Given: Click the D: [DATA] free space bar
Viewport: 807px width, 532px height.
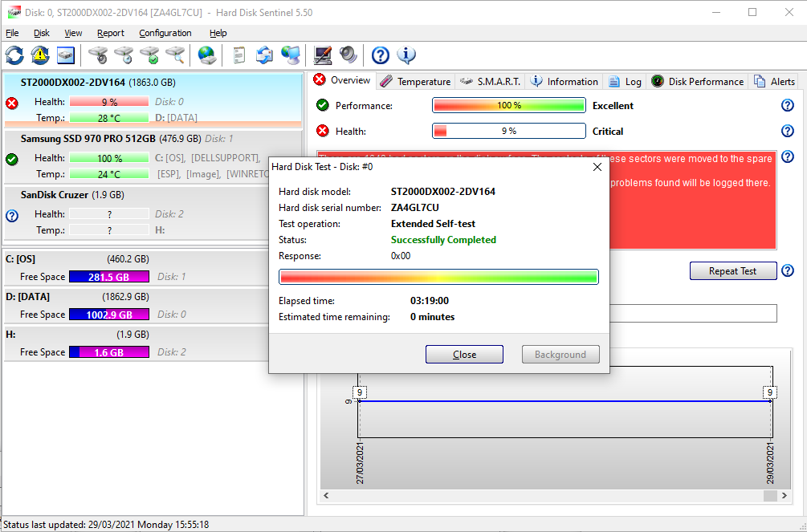Looking at the screenshot, I should (x=108, y=315).
